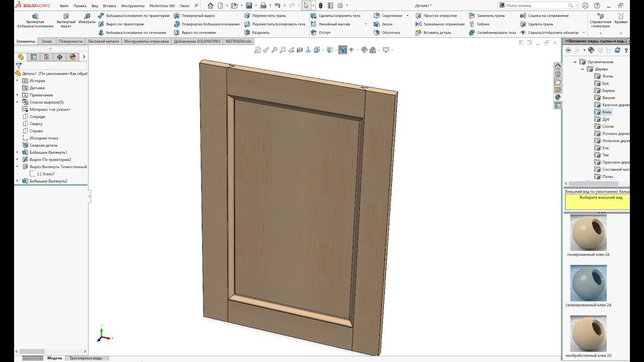
Task: Select необработанный клен 2d appearance thumbnail
Action: pyautogui.click(x=588, y=333)
